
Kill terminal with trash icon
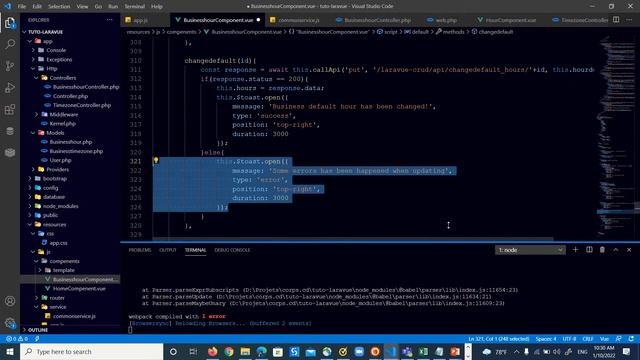602,250
